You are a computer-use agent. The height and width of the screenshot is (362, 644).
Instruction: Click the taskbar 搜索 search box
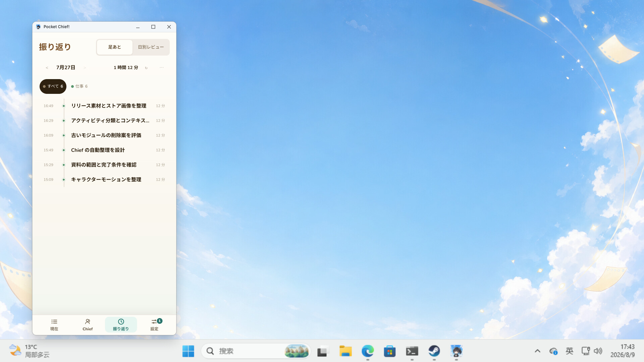point(256,351)
